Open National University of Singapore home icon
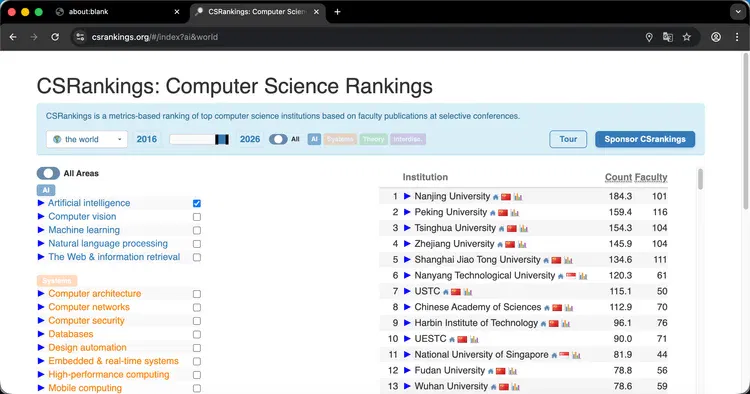The height and width of the screenshot is (394, 750). (x=554, y=355)
